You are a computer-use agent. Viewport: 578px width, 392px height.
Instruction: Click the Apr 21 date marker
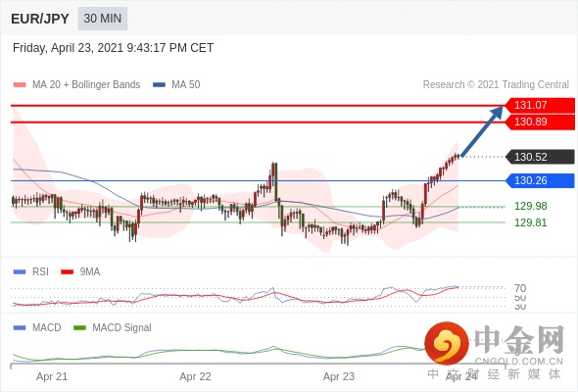(52, 376)
